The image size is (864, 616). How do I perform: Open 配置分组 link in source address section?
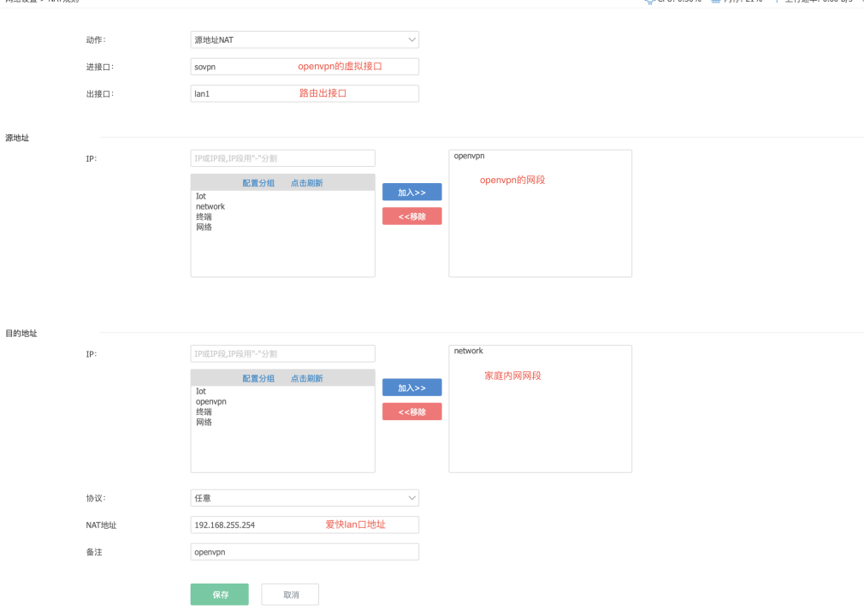[258, 183]
